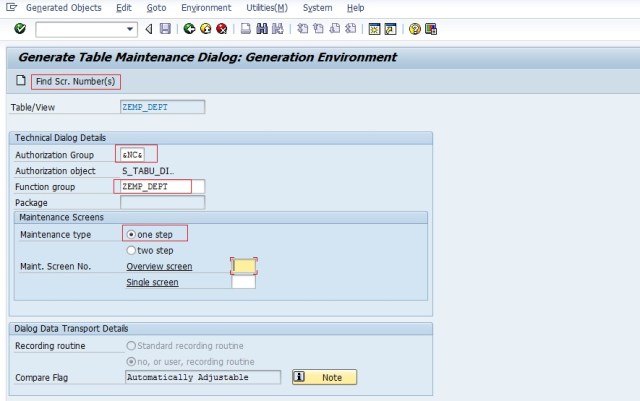
Task: Click the Single screen number field
Action: click(244, 282)
